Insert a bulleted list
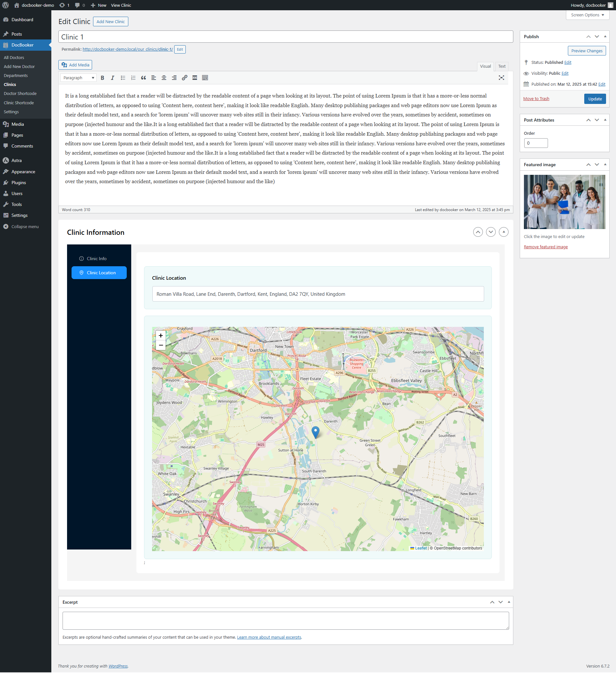 point(123,78)
